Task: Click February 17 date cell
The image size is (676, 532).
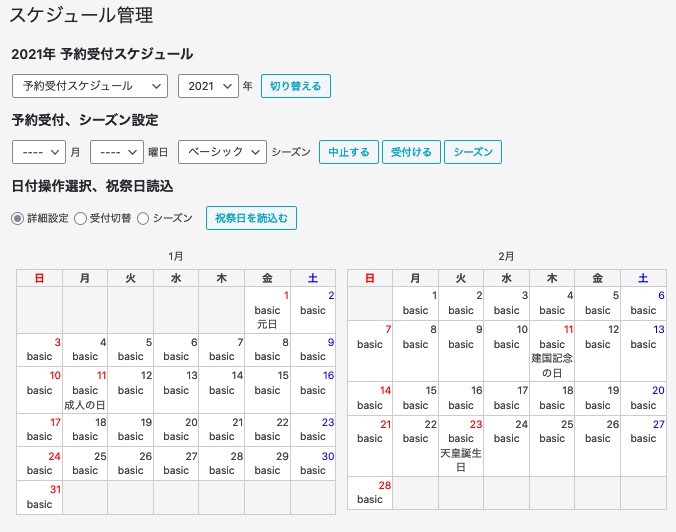Action: click(x=507, y=398)
